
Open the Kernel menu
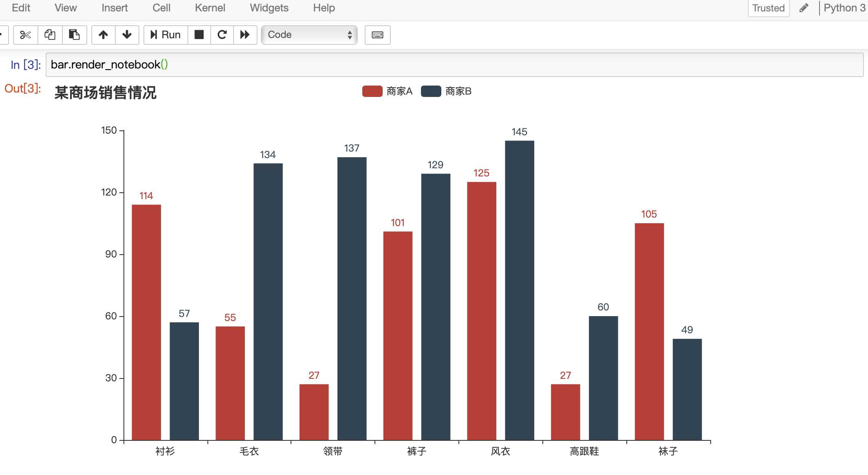210,8
